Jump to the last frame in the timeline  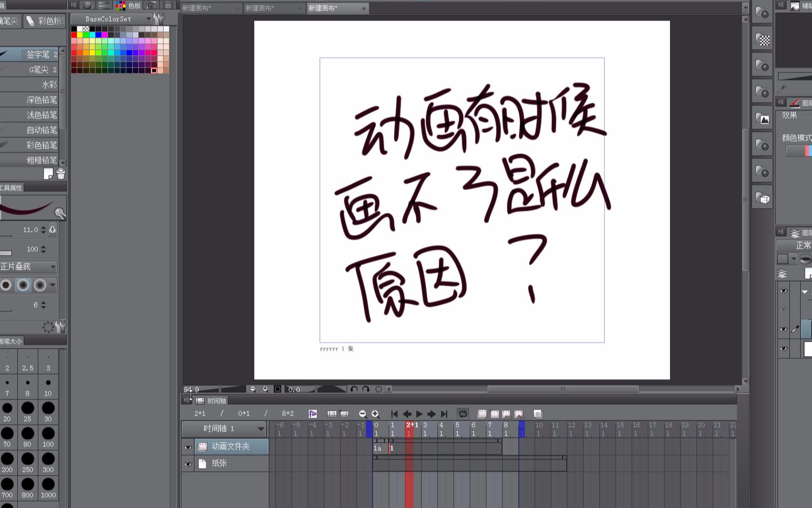click(x=444, y=413)
